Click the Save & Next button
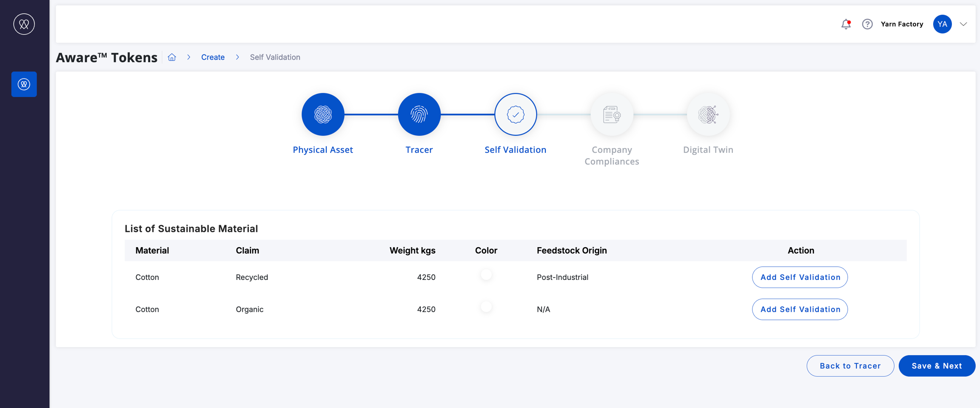Screen dimensions: 980x408 [x=937, y=366]
